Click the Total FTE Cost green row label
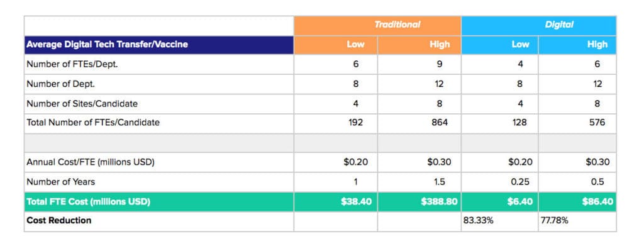Image resolution: width=644 pixels, height=241 pixels. [x=88, y=203]
